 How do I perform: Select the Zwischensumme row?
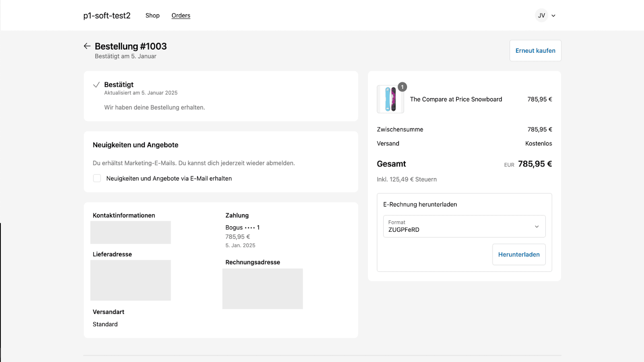click(400, 129)
